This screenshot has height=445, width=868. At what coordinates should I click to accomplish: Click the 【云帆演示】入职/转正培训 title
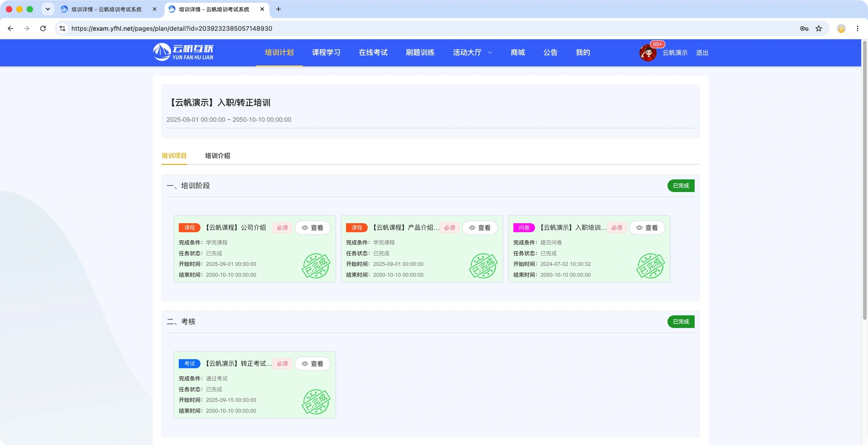[x=219, y=103]
